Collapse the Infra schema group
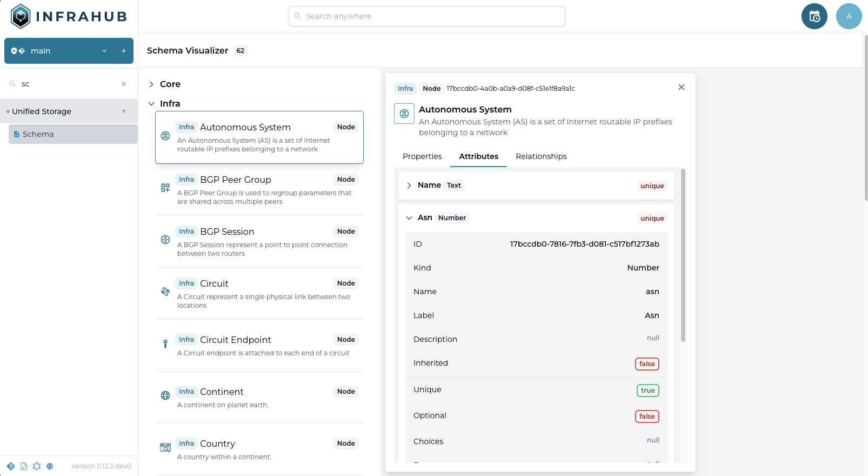This screenshot has height=476, width=868. 152,104
